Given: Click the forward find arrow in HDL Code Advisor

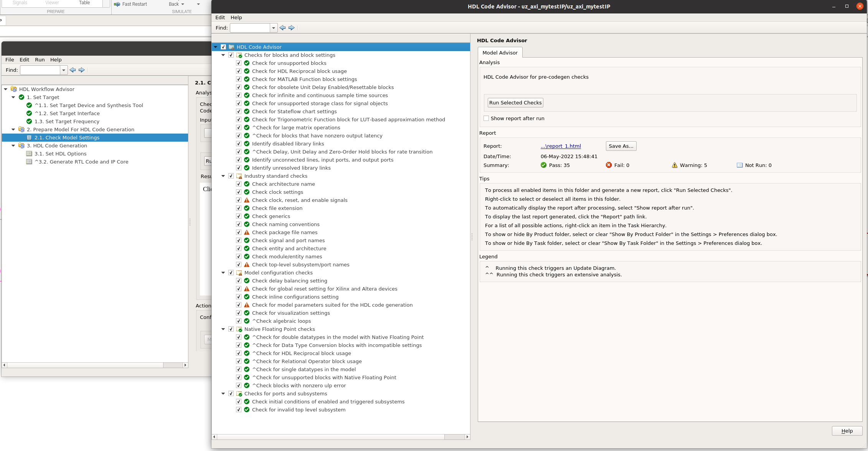Looking at the screenshot, I should click(x=292, y=28).
